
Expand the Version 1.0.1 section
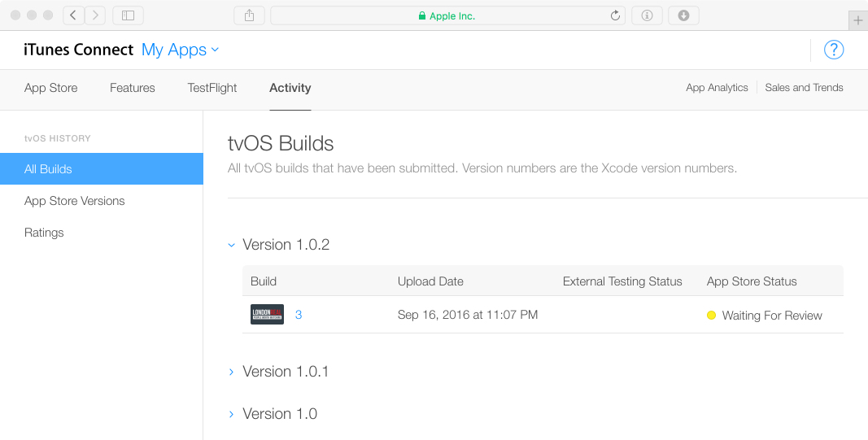[x=231, y=372]
